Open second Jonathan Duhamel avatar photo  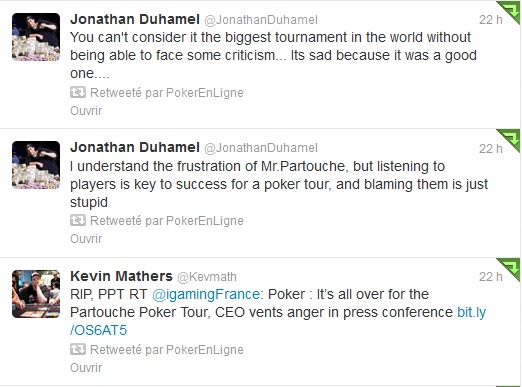36,165
